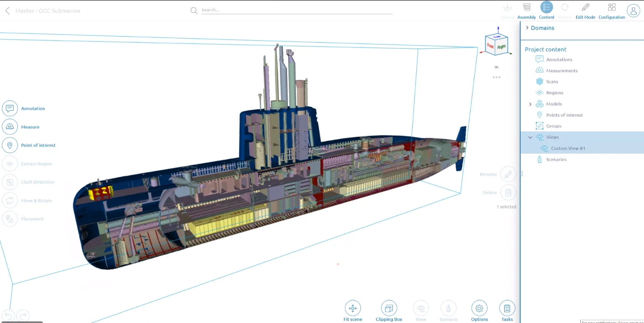
Task: Open the Tasks clipboard icon
Action: [507, 308]
